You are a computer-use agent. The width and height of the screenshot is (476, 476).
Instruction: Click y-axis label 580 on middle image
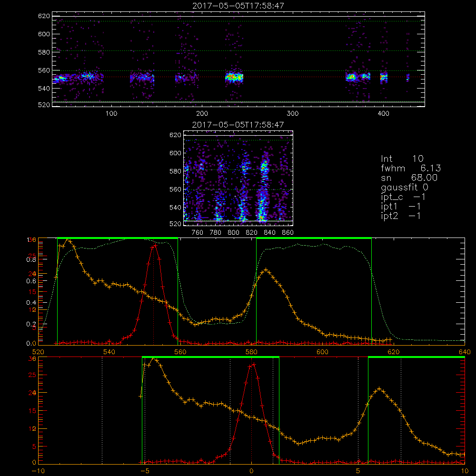pyautogui.click(x=175, y=171)
